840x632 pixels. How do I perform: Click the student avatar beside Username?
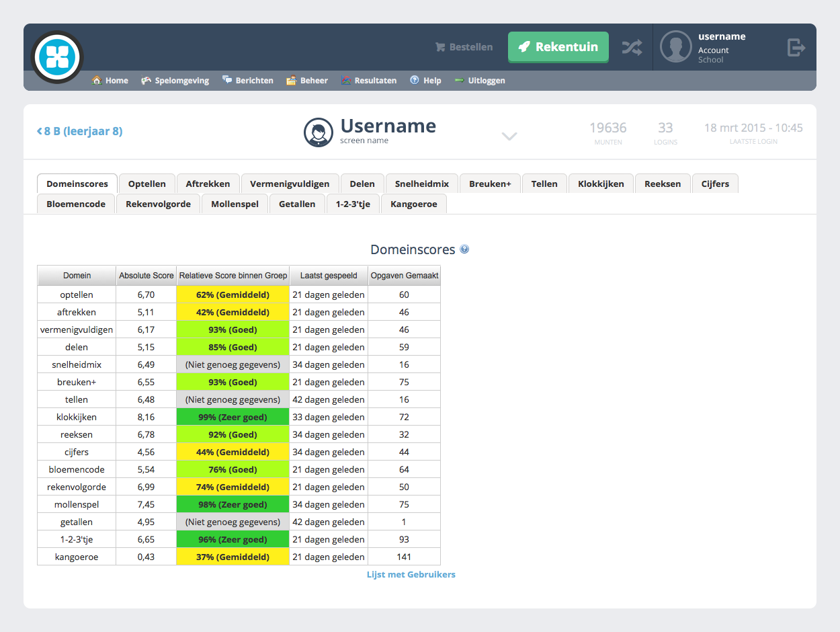click(x=319, y=132)
